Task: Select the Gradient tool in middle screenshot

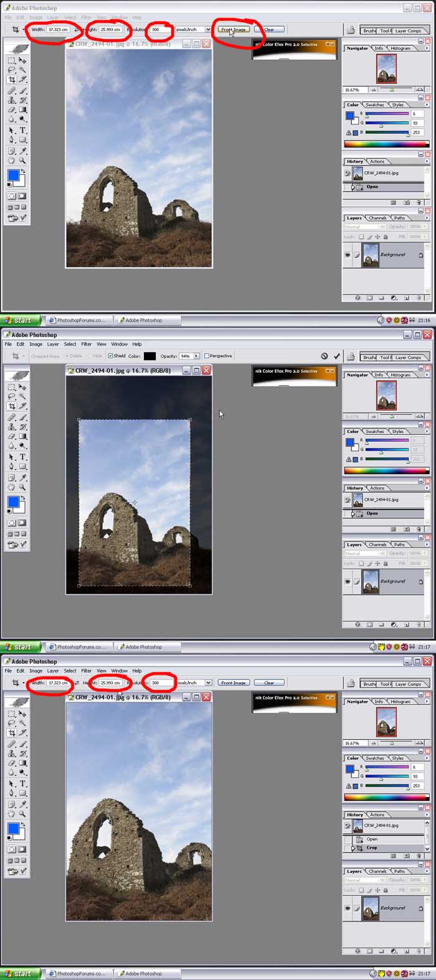Action: (x=22, y=436)
